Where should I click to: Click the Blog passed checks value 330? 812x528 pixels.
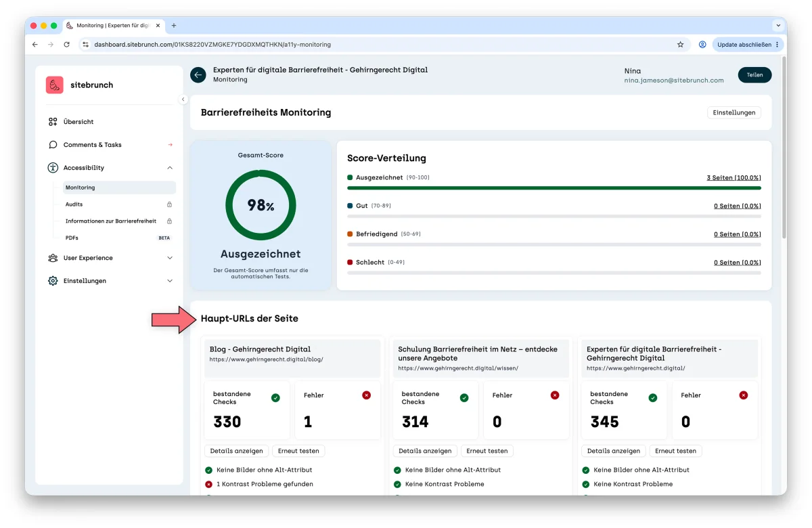click(227, 422)
